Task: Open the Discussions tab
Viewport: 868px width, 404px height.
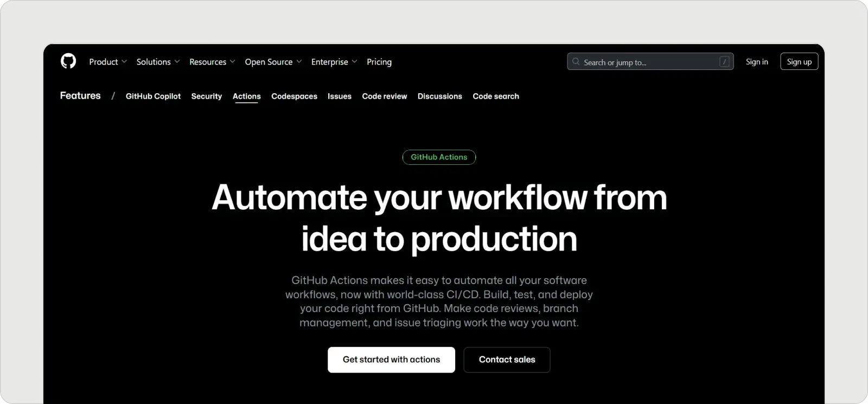Action: [x=440, y=97]
